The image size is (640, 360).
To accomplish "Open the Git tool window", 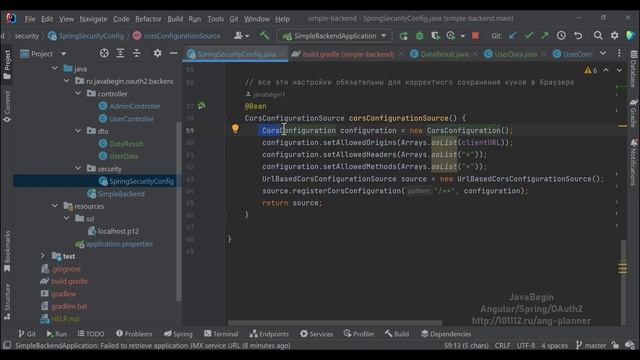I will point(27,334).
